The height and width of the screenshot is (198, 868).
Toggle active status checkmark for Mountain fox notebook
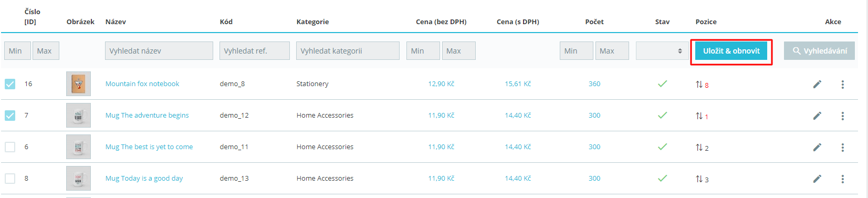(663, 84)
